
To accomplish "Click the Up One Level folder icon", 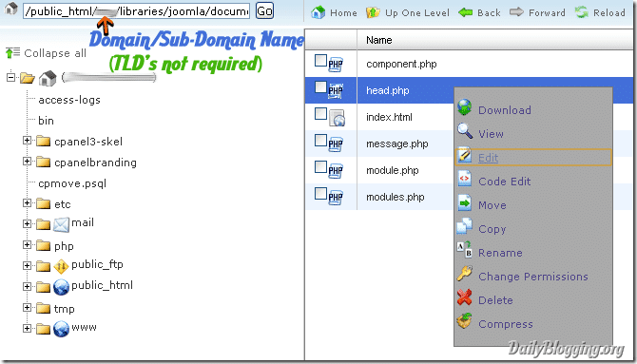I will click(x=373, y=12).
